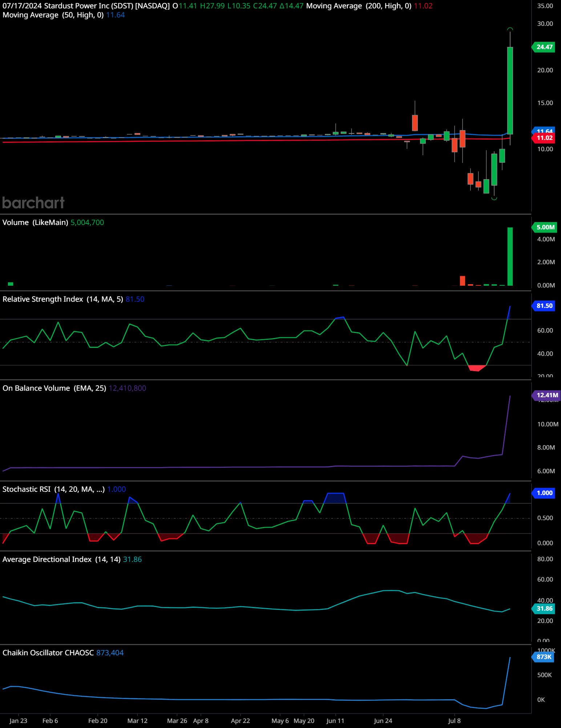Click the 11.02 moving average price tag
Viewport: 561px width, 728px height.
[x=544, y=138]
